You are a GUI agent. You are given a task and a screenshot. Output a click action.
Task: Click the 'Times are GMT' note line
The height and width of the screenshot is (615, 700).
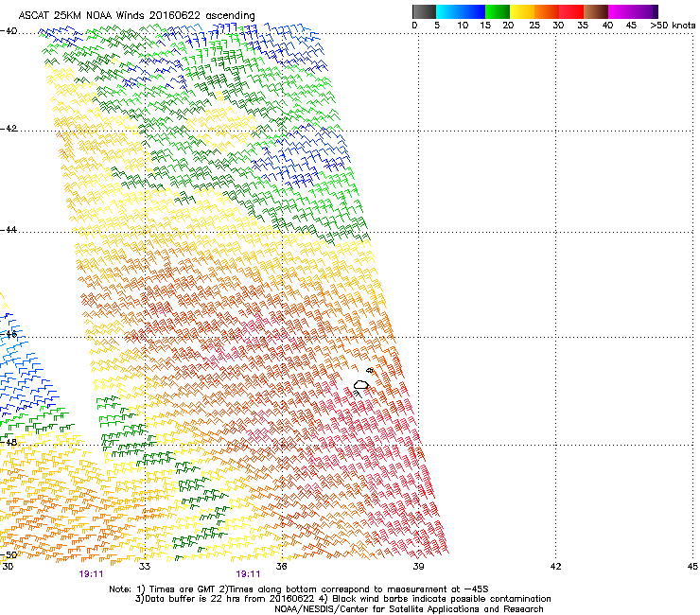tap(299, 589)
